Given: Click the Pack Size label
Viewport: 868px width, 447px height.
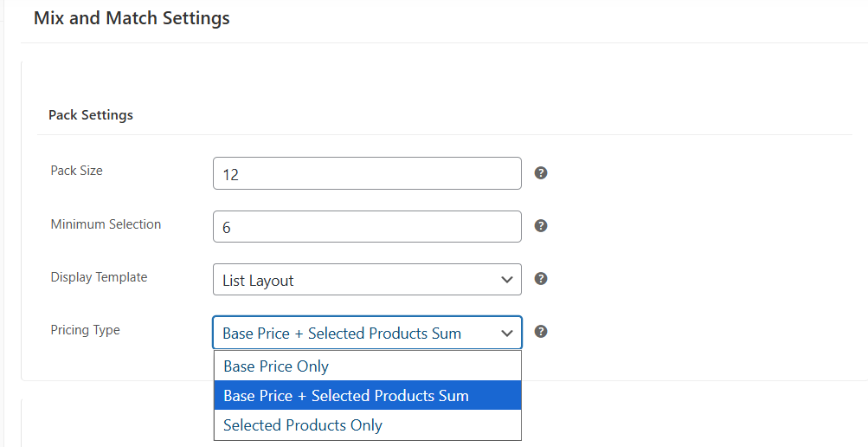Looking at the screenshot, I should coord(76,171).
